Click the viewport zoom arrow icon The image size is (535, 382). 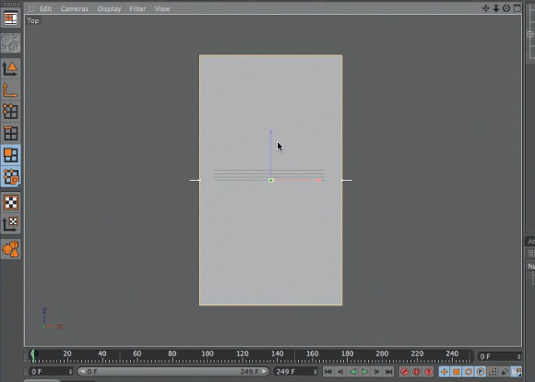click(496, 8)
